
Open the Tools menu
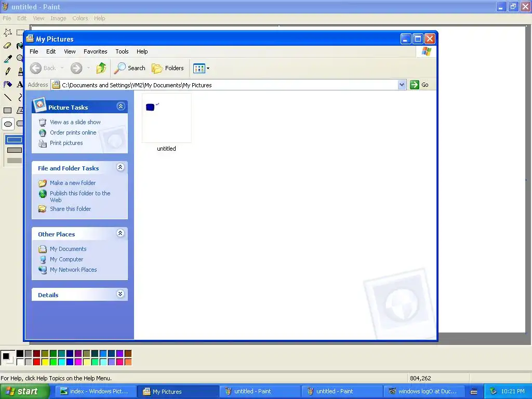click(122, 51)
